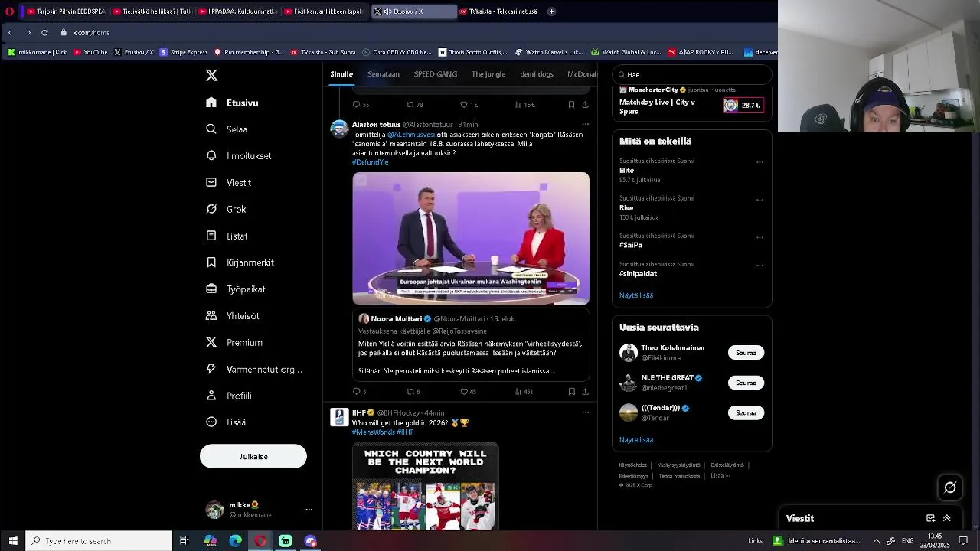Screen dimensions: 980x551
Task: Bookmark the Alaston totuus post
Action: point(571,391)
